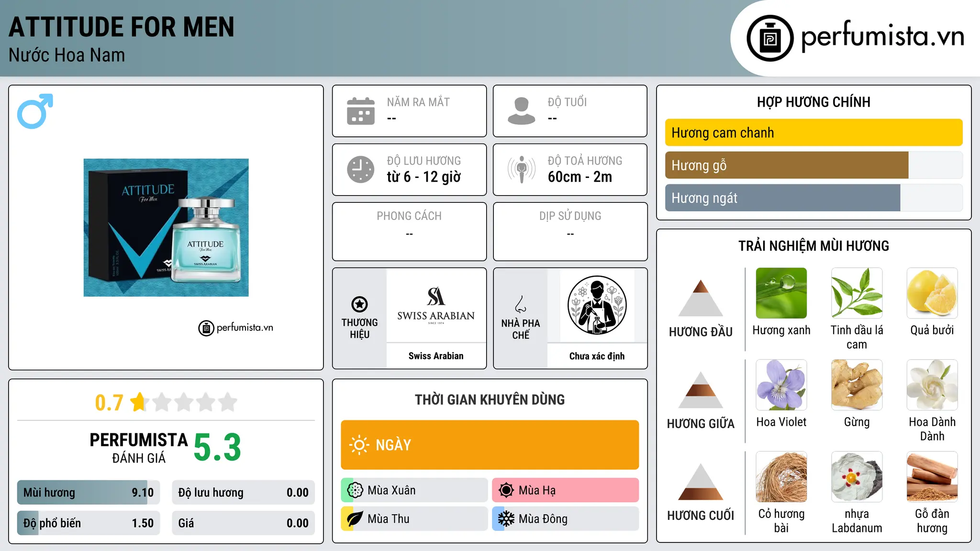Click the Độ lưu hương 0.00 score bar
The height and width of the screenshot is (551, 980).
243,492
